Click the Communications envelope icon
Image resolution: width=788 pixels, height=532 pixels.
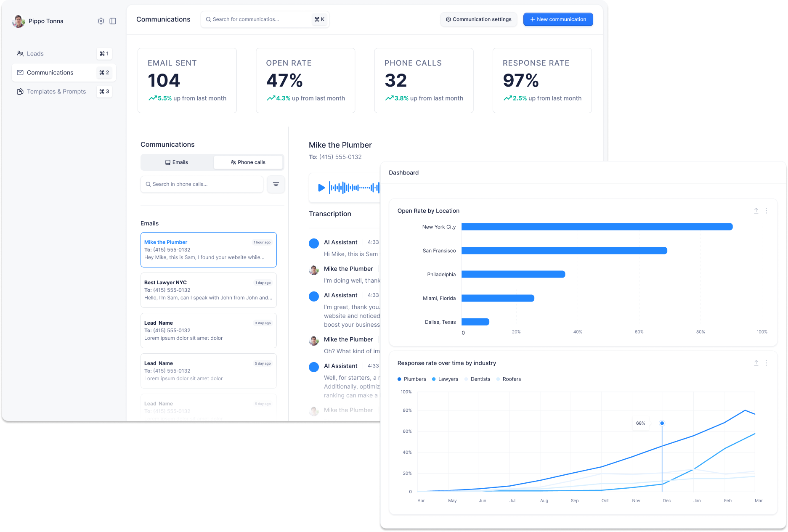[20, 73]
